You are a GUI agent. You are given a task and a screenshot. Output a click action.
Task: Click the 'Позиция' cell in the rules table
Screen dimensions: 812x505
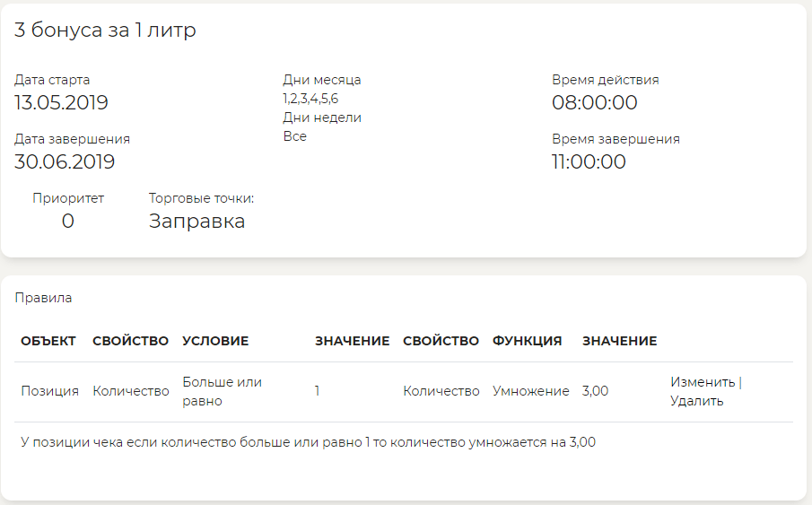pos(49,391)
